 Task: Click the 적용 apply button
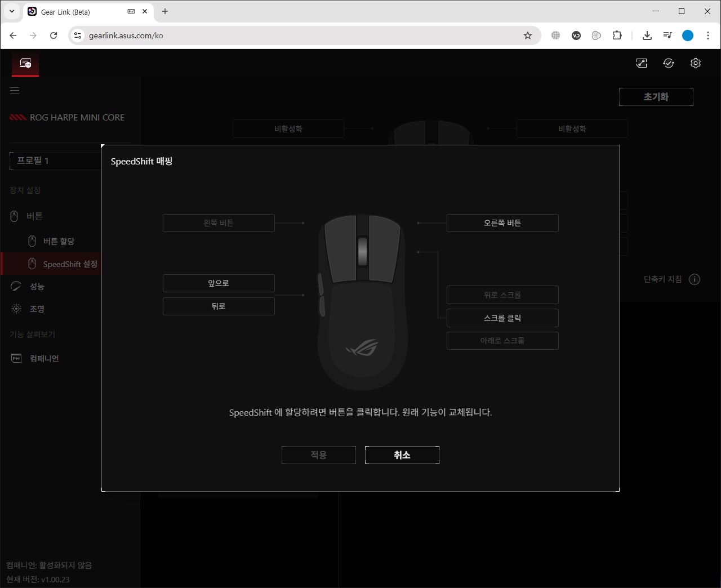[x=319, y=455]
